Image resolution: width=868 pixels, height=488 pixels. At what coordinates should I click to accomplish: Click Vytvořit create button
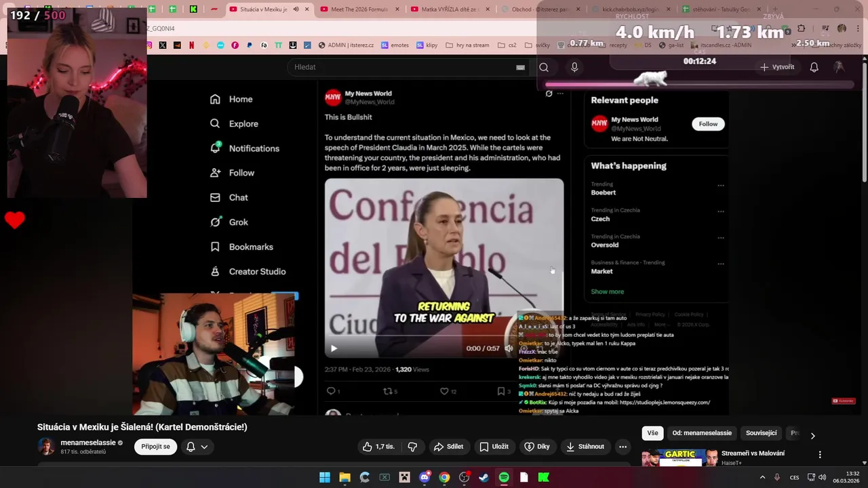777,67
